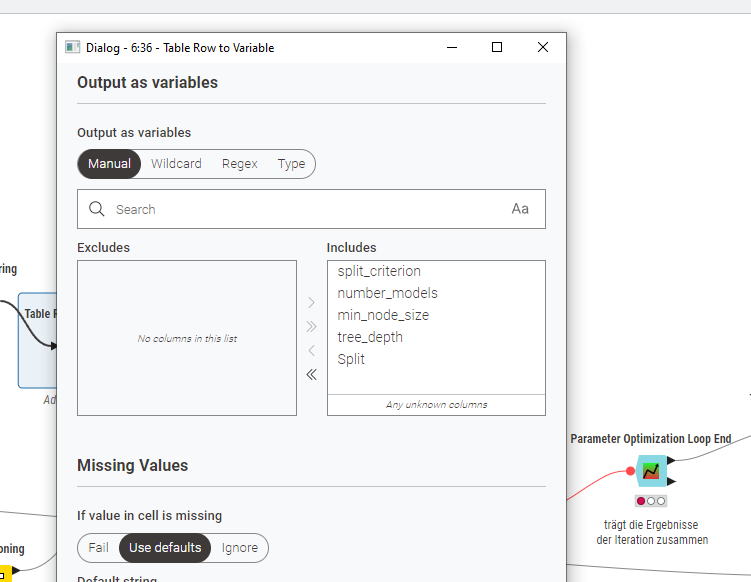Toggle case-sensitive search (Aa) icon
Image resolution: width=751 pixels, height=582 pixels.
(520, 209)
